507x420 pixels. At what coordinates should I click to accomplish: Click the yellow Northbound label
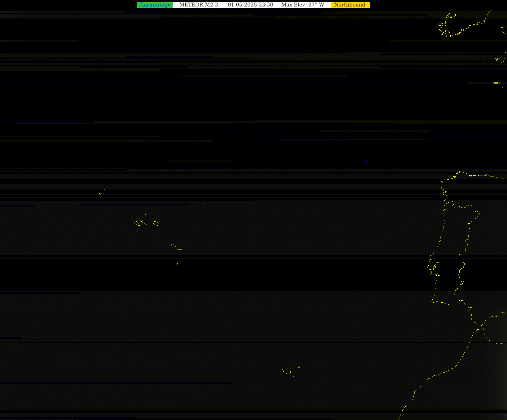coord(350,5)
